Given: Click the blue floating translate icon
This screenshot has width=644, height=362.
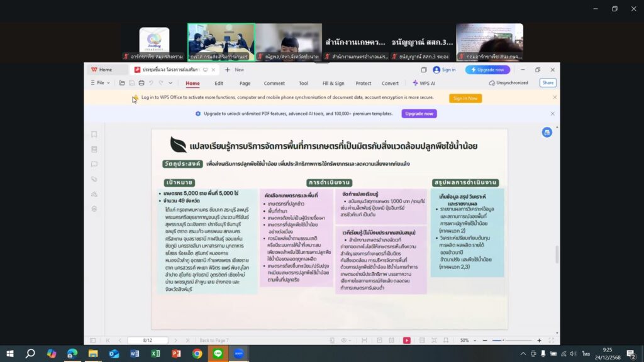Looking at the screenshot, I should tap(547, 132).
